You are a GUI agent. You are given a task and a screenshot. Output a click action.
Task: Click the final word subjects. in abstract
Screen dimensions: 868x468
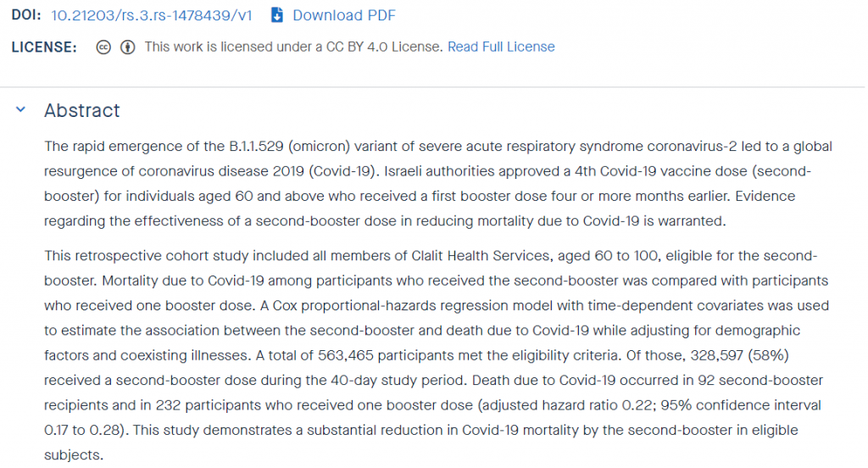(x=74, y=455)
